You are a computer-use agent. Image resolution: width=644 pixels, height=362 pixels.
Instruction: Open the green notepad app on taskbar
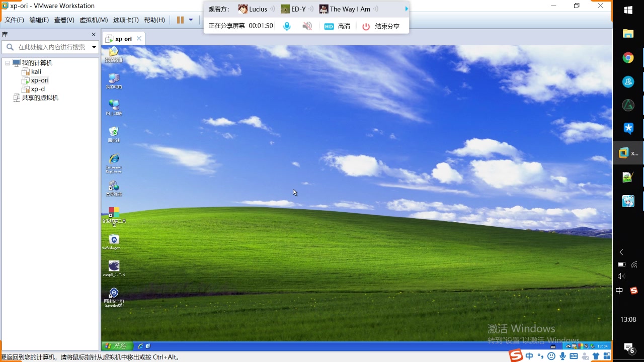point(628,177)
